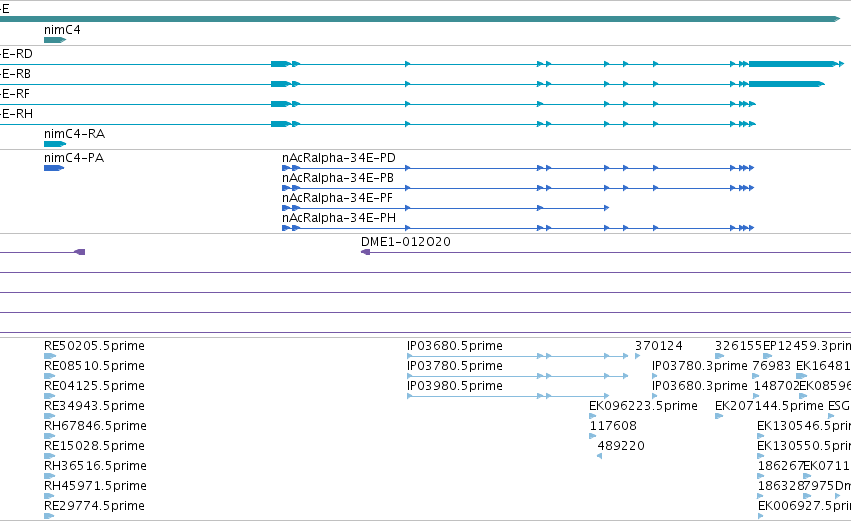Screen dimensions: 851x521
Task: Click the 76983 feature label
Action: [x=772, y=366]
